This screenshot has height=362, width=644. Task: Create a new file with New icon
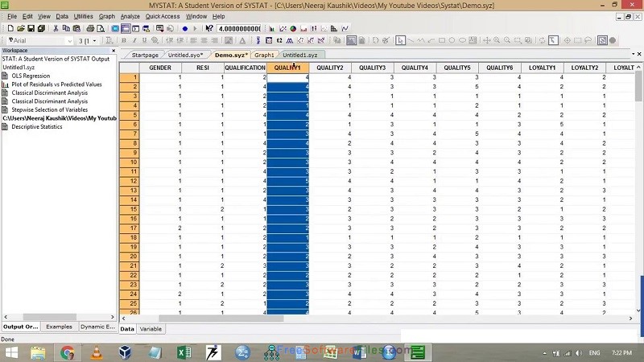[x=10, y=28]
